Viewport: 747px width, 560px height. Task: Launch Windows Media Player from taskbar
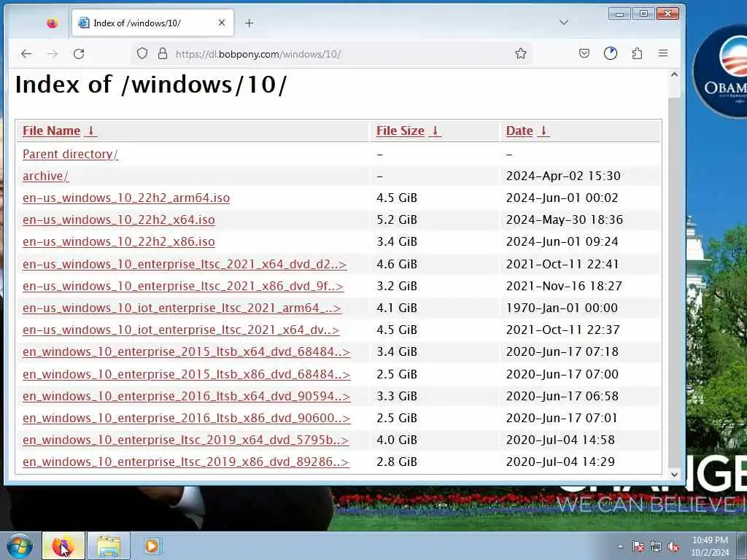pyautogui.click(x=152, y=545)
